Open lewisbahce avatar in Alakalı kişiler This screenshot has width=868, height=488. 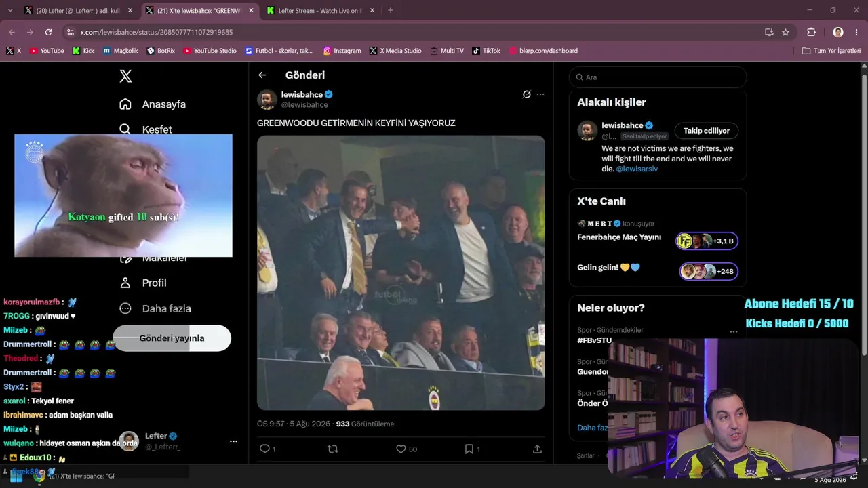click(587, 131)
